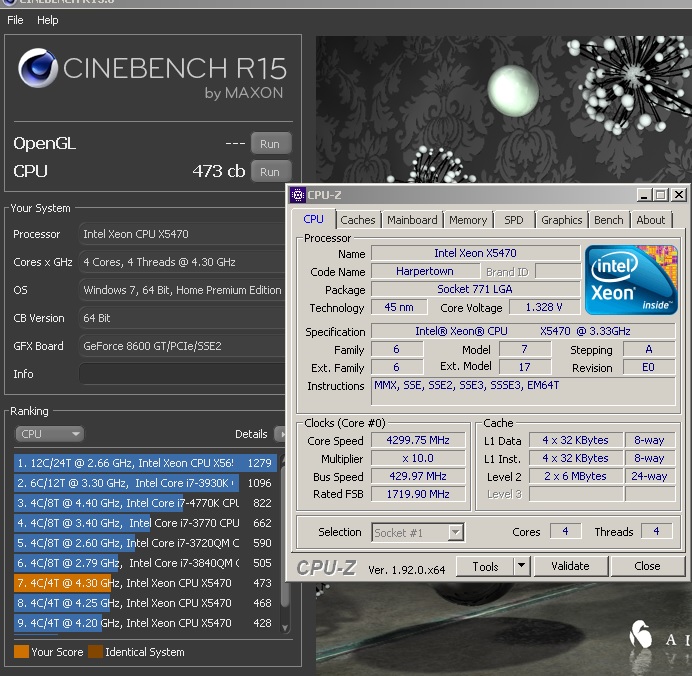Select ranking row 8 at 4.25 GHz
Viewport: 692px width, 676px height.
[x=145, y=603]
